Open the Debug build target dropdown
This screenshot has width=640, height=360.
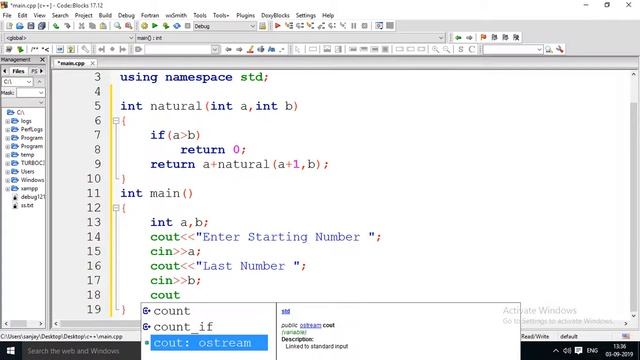pyautogui.click(x=224, y=26)
